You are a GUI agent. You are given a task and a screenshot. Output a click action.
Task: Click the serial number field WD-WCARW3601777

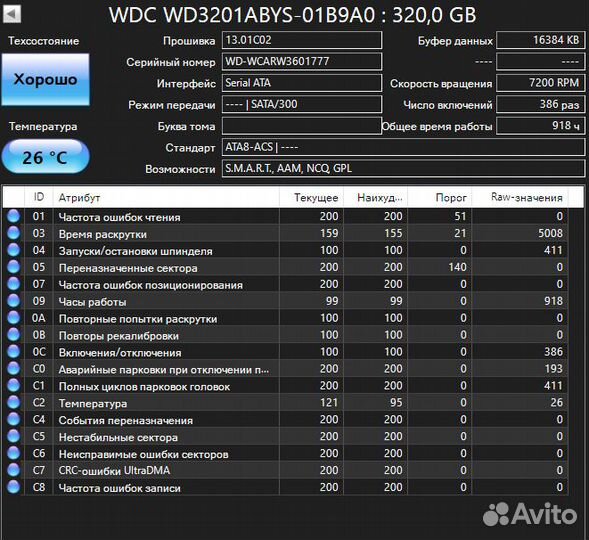(302, 62)
